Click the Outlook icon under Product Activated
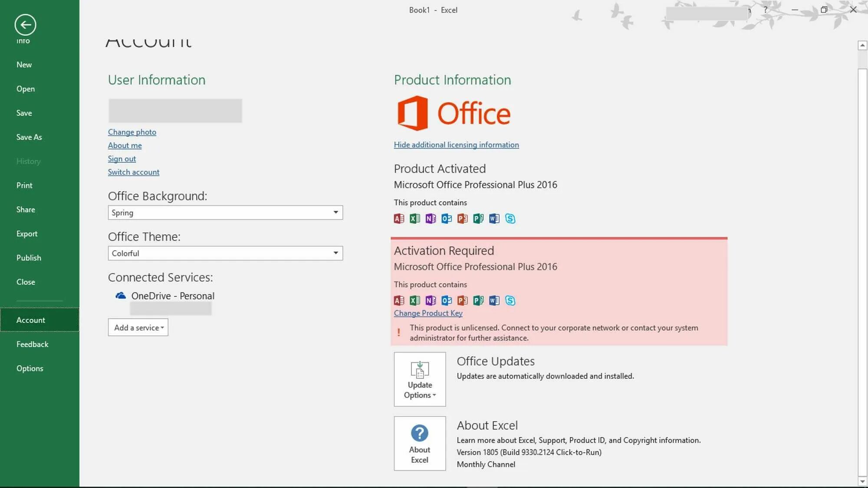 (x=447, y=219)
